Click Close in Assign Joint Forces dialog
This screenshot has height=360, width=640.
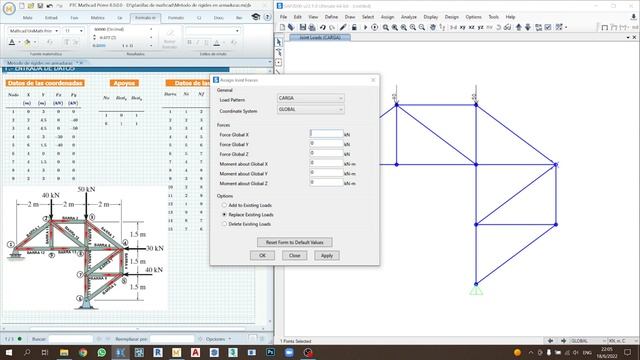click(294, 256)
